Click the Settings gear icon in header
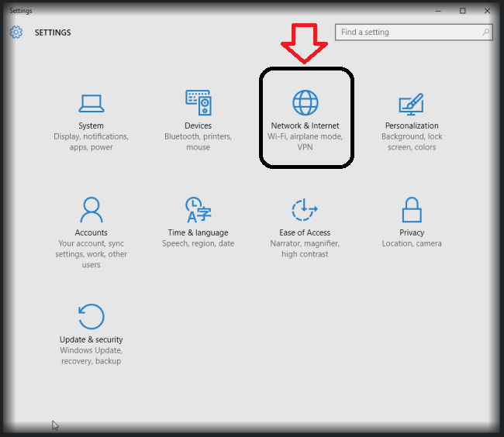The height and width of the screenshot is (437, 504). [16, 32]
